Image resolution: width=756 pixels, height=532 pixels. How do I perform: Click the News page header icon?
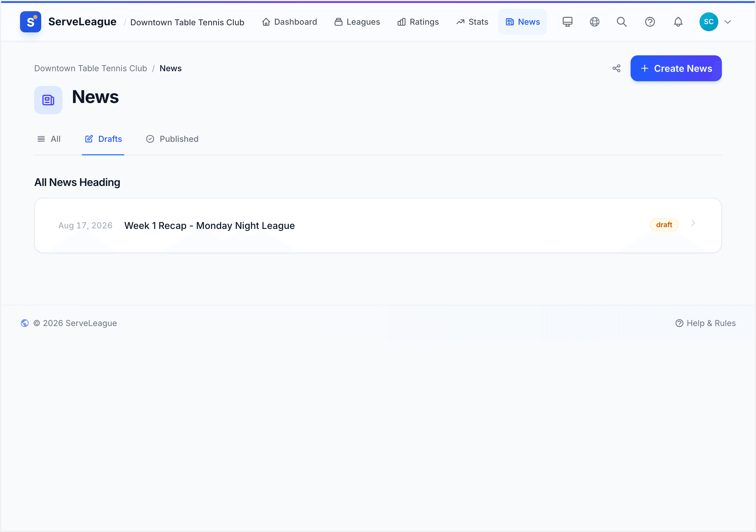[48, 100]
